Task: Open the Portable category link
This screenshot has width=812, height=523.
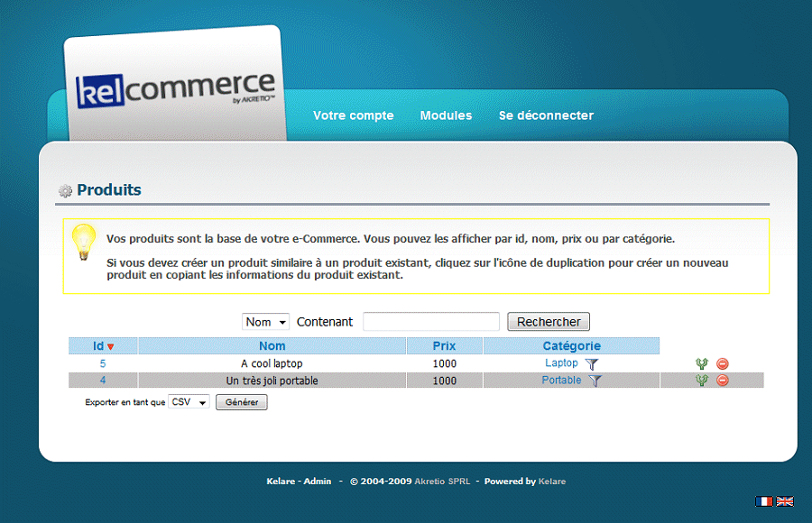Action: click(x=561, y=381)
